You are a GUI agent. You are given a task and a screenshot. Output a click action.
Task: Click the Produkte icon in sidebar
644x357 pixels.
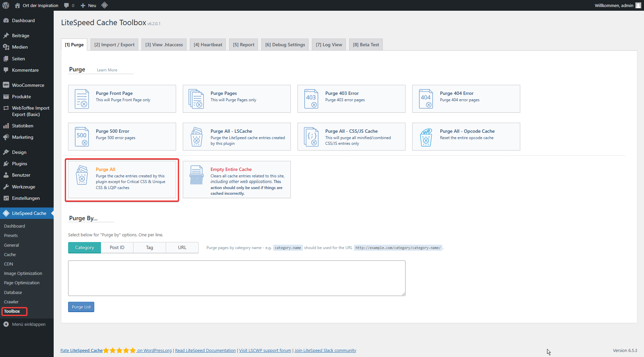click(x=6, y=97)
